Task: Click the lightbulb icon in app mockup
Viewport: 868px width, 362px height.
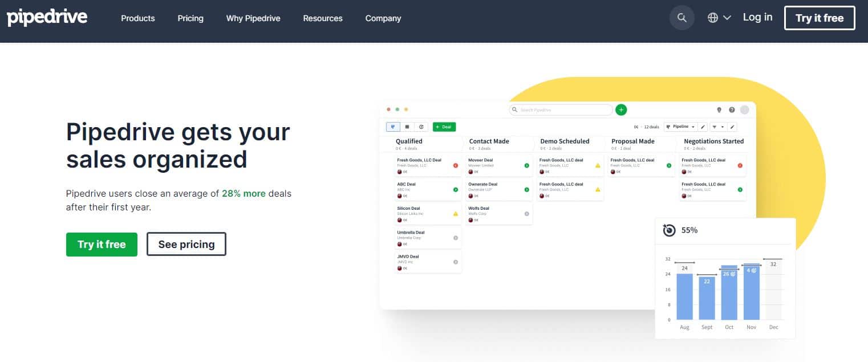Action: click(719, 110)
